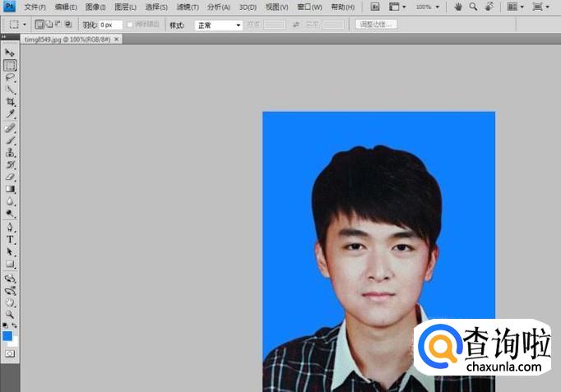This screenshot has width=561, height=392.
Task: Pick the Crop tool
Action: click(x=10, y=101)
